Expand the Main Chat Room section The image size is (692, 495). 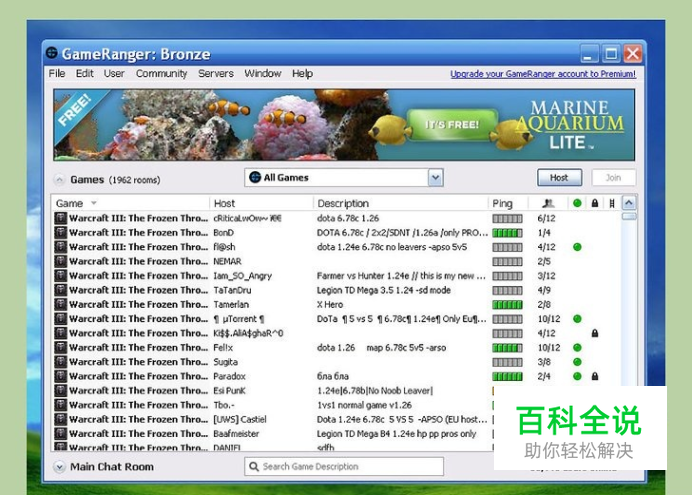[59, 467]
